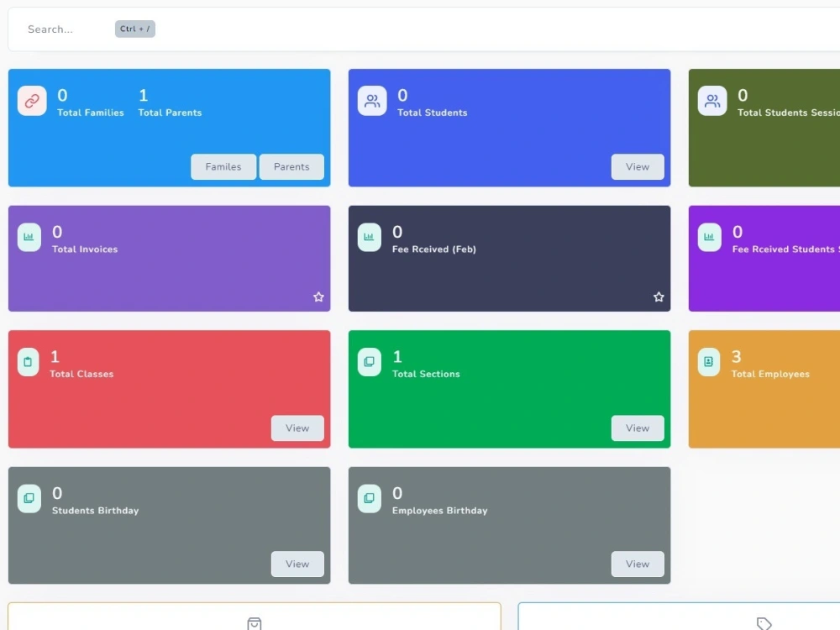View Total Students list
840x630 pixels.
coord(638,166)
